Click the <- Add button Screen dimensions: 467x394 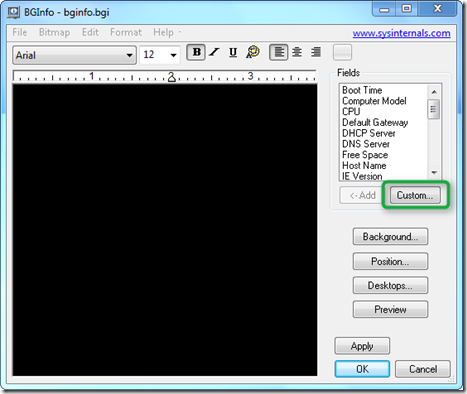click(362, 195)
